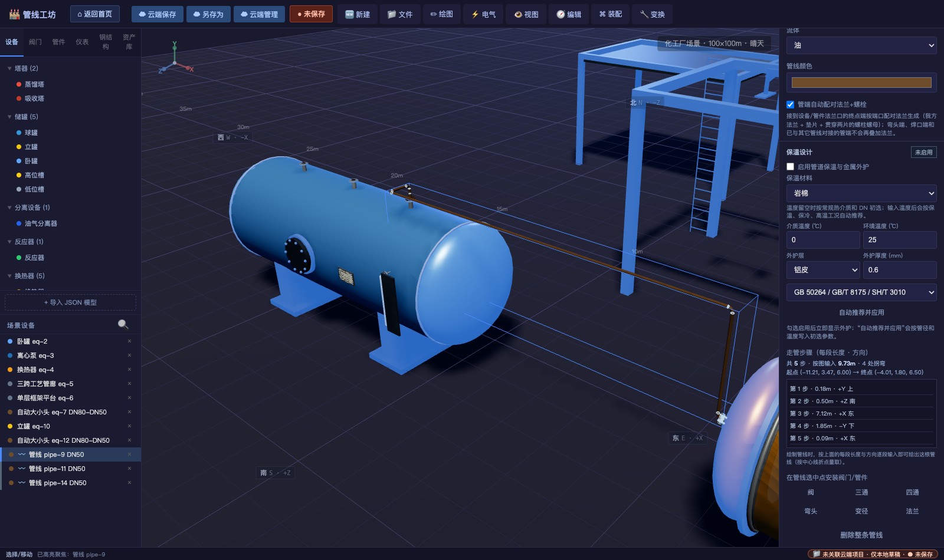Switch to the 钢结构 tab
This screenshot has width=944, height=560.
tap(106, 42)
